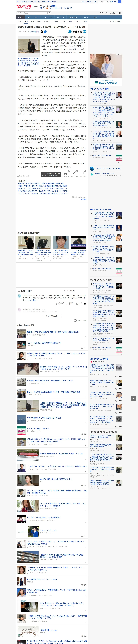Click the blue search button in top bar
The height and width of the screenshot is (644, 138).
120,2
